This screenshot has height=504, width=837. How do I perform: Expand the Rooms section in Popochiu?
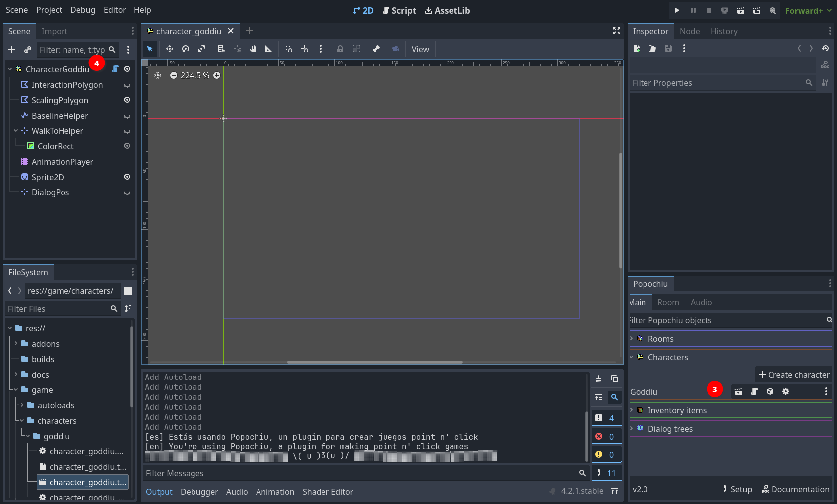point(632,338)
